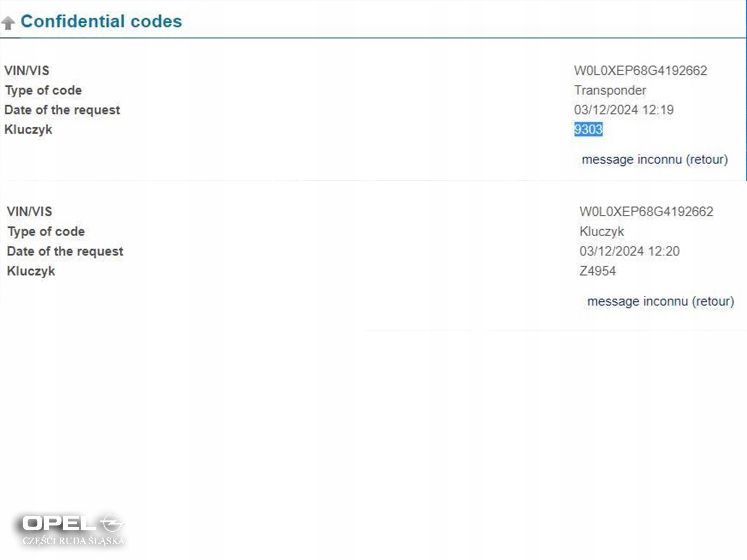The height and width of the screenshot is (560, 747).
Task: Click the second VIN number value
Action: 646,212
